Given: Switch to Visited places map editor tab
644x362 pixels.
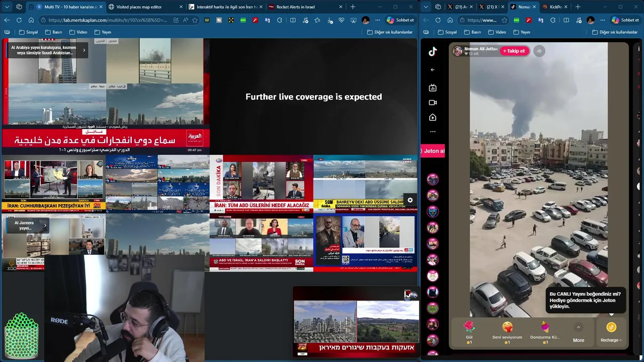Looking at the screenshot, I should click(x=144, y=7).
